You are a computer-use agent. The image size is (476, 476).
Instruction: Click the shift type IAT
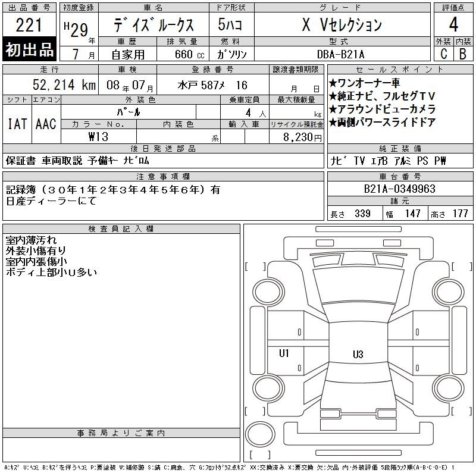click(17, 124)
